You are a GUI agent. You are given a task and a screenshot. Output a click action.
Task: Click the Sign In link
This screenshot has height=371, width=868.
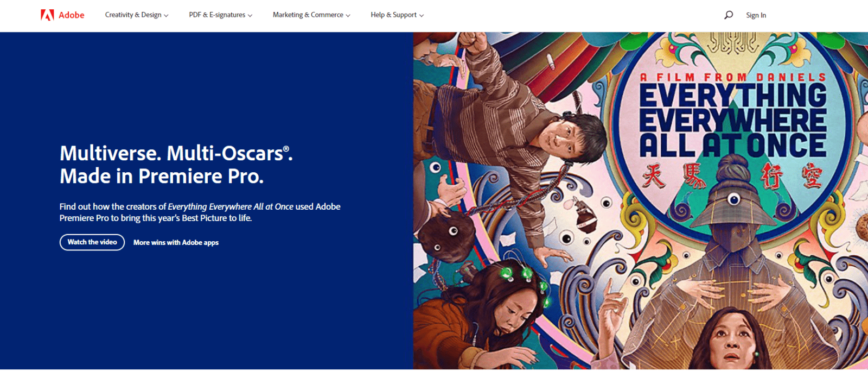pos(756,15)
